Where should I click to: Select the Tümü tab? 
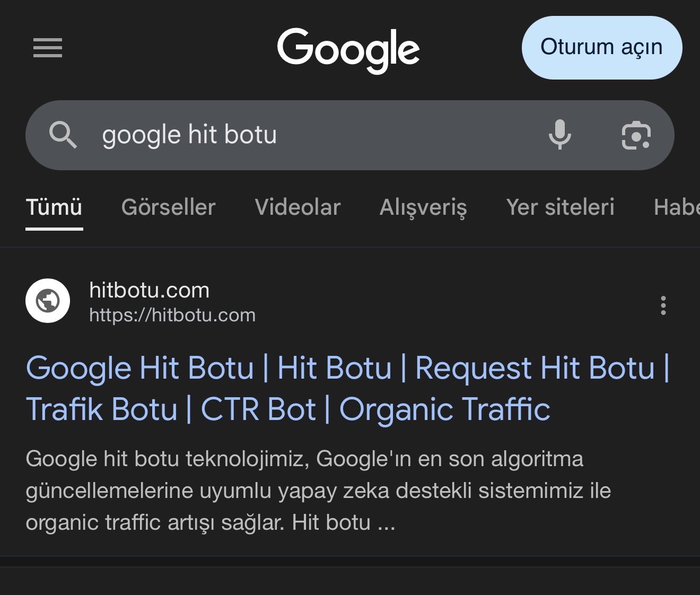54,207
